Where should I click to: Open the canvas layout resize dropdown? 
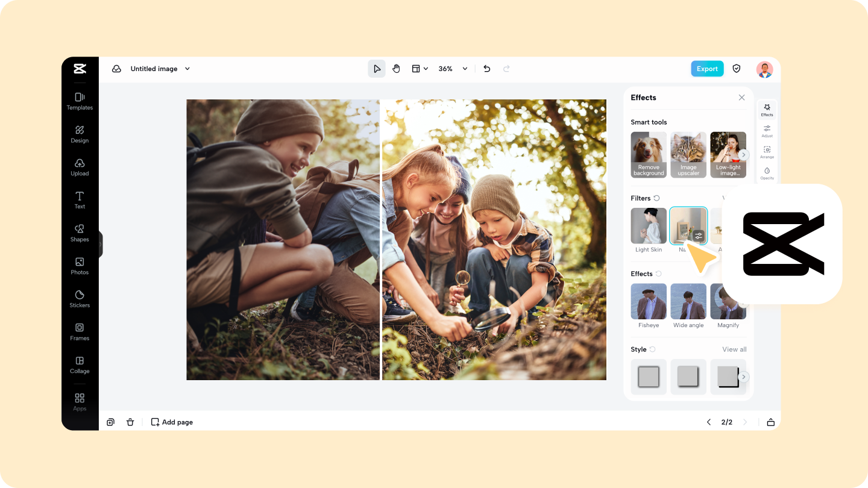pos(420,69)
